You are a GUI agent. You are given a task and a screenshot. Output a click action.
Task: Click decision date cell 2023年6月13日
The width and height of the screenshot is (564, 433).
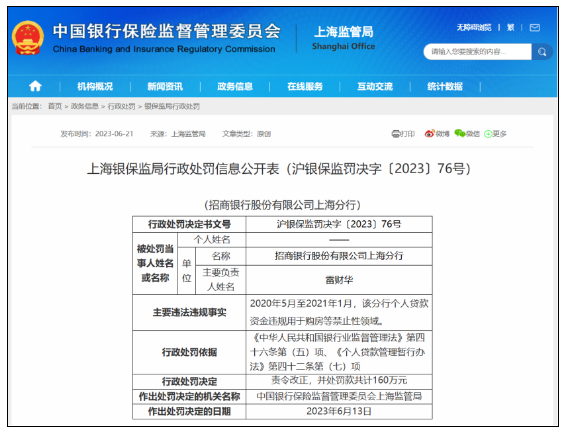(339, 412)
